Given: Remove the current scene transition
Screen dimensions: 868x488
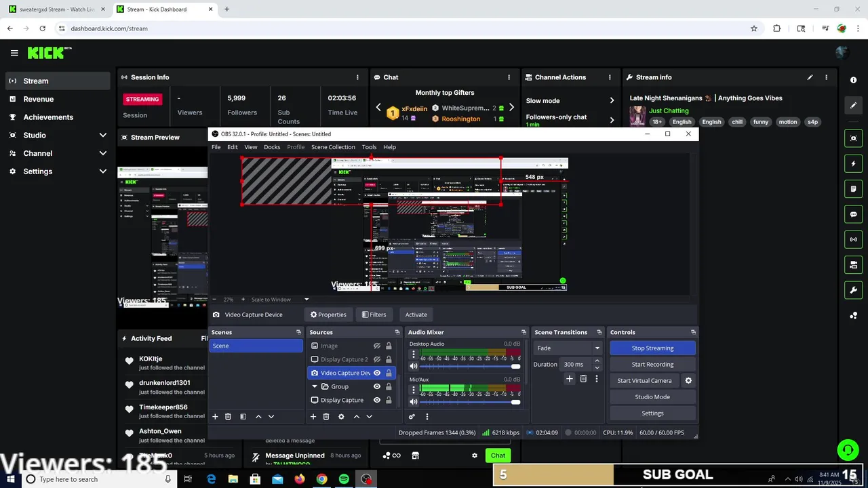Looking at the screenshot, I should 583,379.
